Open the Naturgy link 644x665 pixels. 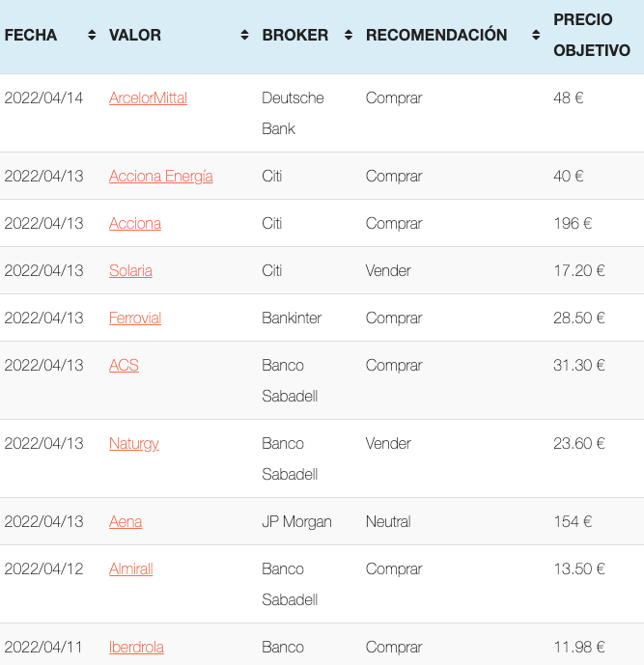[133, 444]
